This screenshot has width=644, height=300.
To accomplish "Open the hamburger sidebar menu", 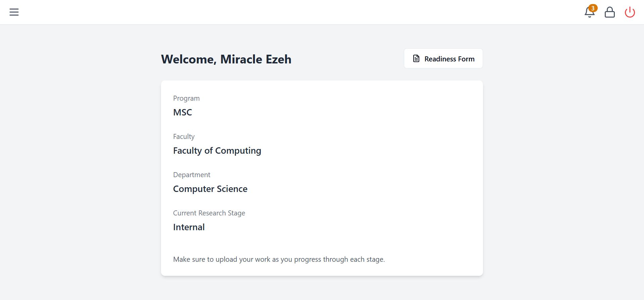I will click(x=14, y=12).
